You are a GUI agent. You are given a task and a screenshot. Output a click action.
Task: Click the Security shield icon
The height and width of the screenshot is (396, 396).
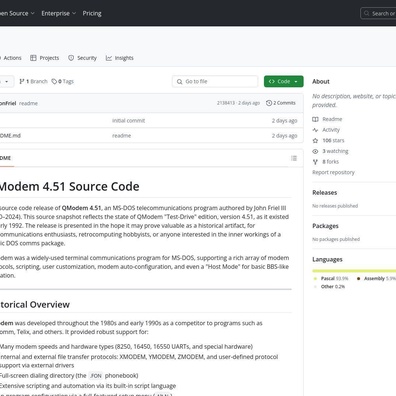coord(71,58)
